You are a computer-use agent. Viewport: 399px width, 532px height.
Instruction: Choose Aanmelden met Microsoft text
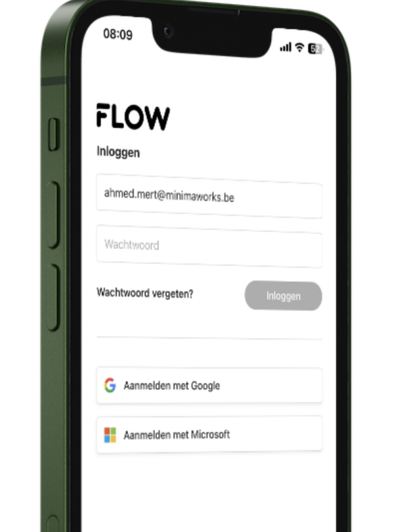point(177,434)
